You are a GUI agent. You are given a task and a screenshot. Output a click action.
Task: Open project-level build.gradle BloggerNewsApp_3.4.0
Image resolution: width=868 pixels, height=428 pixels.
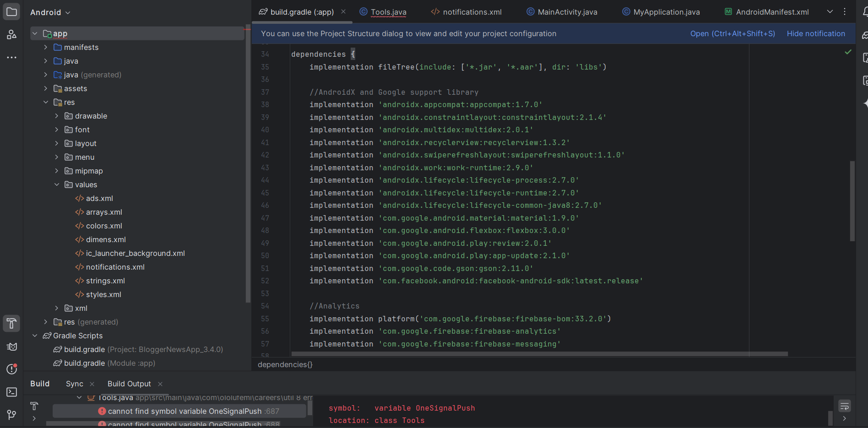point(138,349)
